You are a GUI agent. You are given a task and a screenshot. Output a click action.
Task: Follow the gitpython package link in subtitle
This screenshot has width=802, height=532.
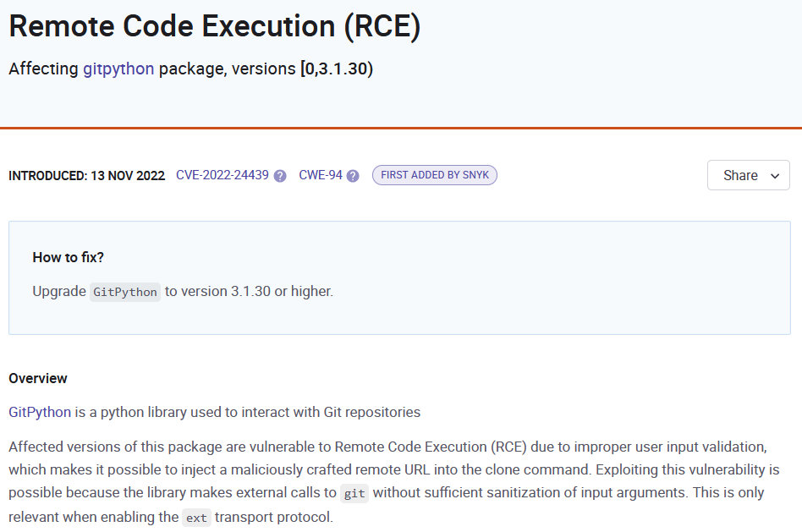(x=118, y=69)
